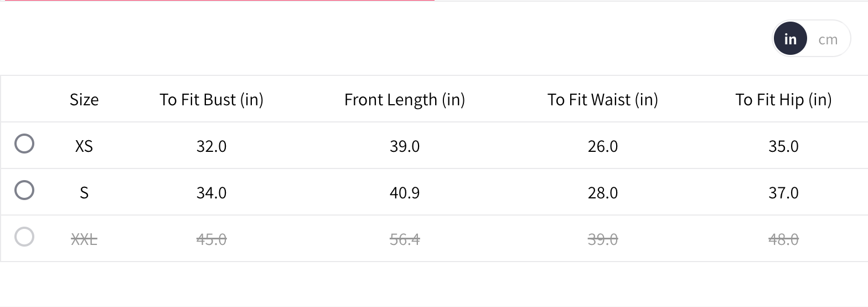Image resolution: width=868 pixels, height=307 pixels.
Task: Click XXL front length value 56.4
Action: [x=405, y=239]
